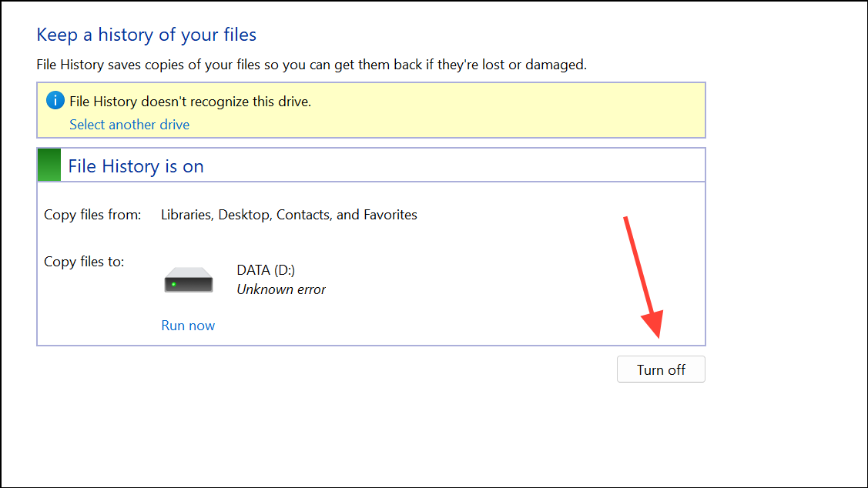Click the Unknown error status text

click(281, 289)
